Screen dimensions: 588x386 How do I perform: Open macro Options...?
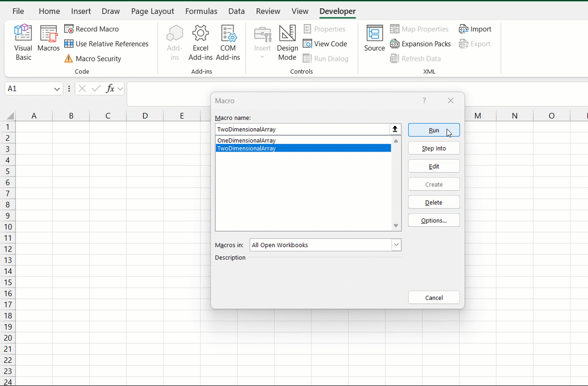pos(434,220)
